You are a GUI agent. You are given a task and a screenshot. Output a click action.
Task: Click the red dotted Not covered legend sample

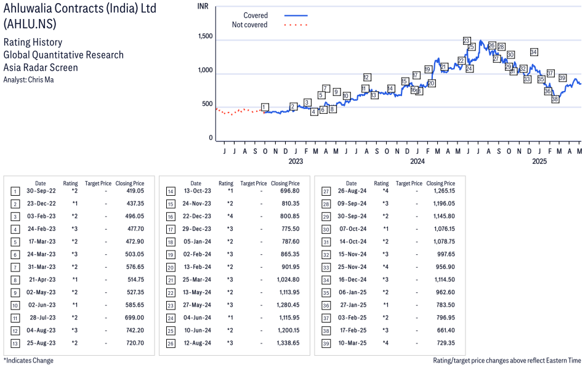tap(296, 25)
